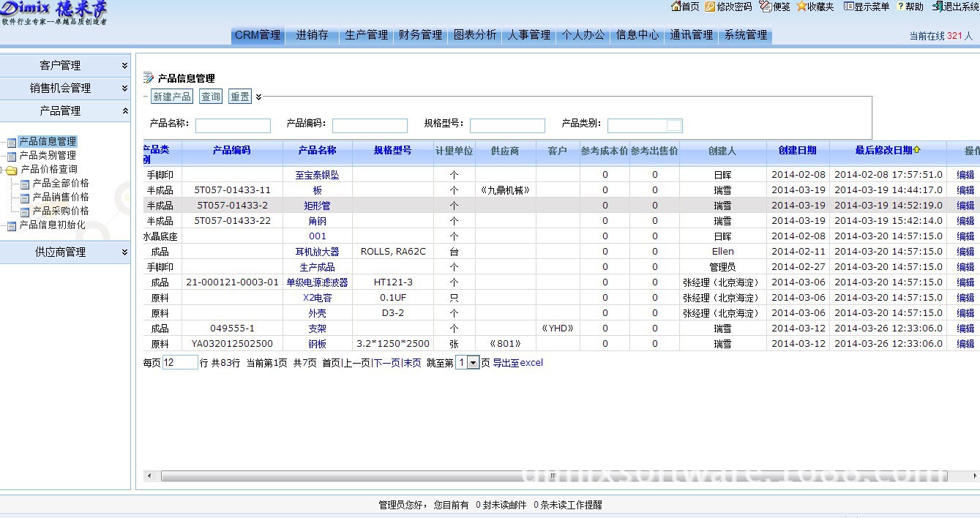Click the 收藏夹 star icon
Screen dimensions: 980x518
point(801,7)
